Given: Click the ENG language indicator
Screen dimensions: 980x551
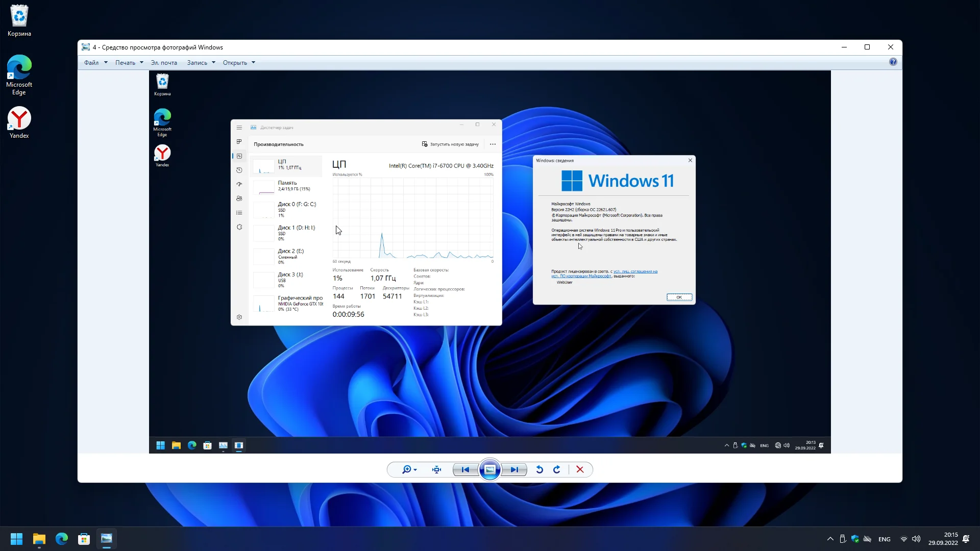Looking at the screenshot, I should coord(885,539).
